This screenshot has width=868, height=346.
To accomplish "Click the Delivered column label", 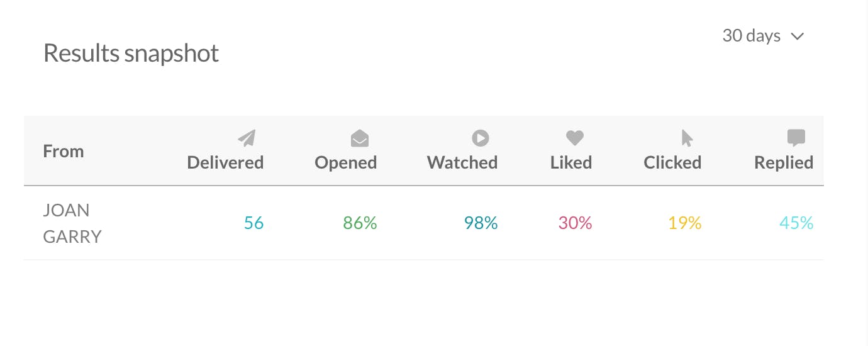I will pos(225,162).
